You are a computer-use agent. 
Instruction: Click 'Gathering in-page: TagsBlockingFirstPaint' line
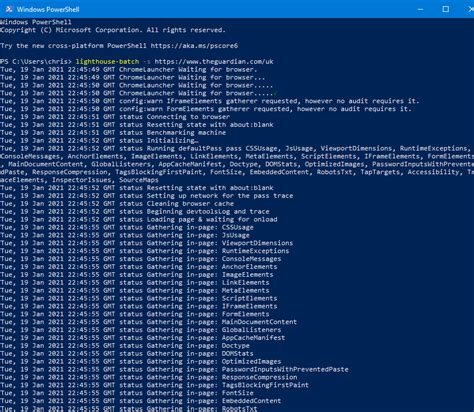pos(154,385)
